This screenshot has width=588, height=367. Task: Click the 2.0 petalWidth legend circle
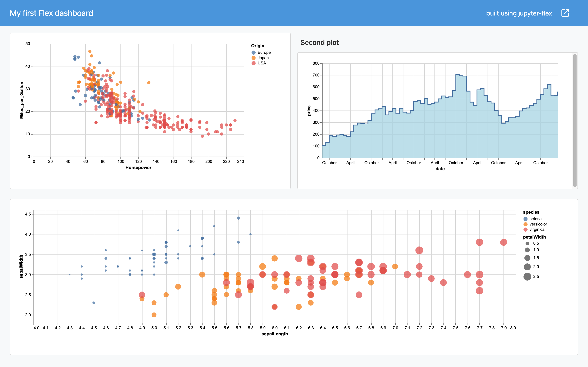pyautogui.click(x=527, y=267)
